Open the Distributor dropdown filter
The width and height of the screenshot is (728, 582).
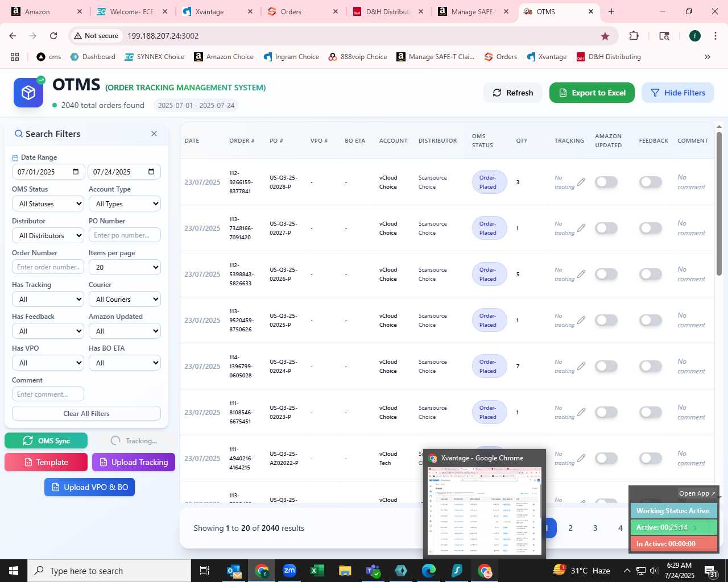click(48, 235)
